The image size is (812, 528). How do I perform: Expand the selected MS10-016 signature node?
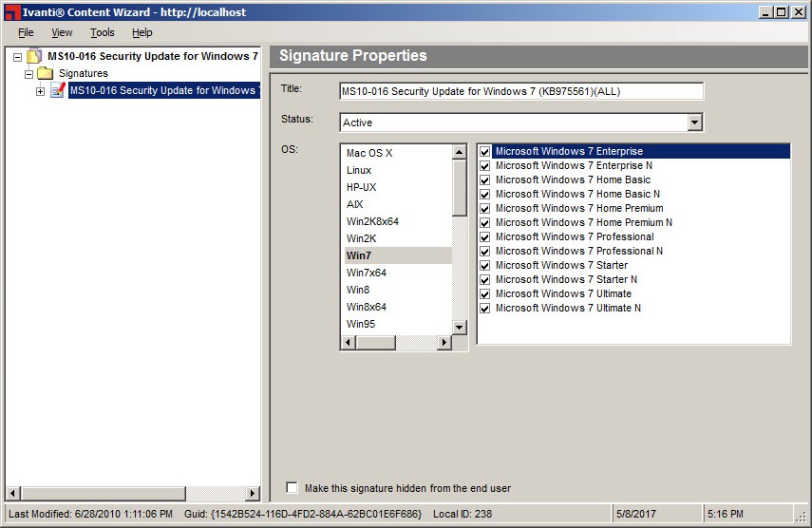pyautogui.click(x=41, y=91)
